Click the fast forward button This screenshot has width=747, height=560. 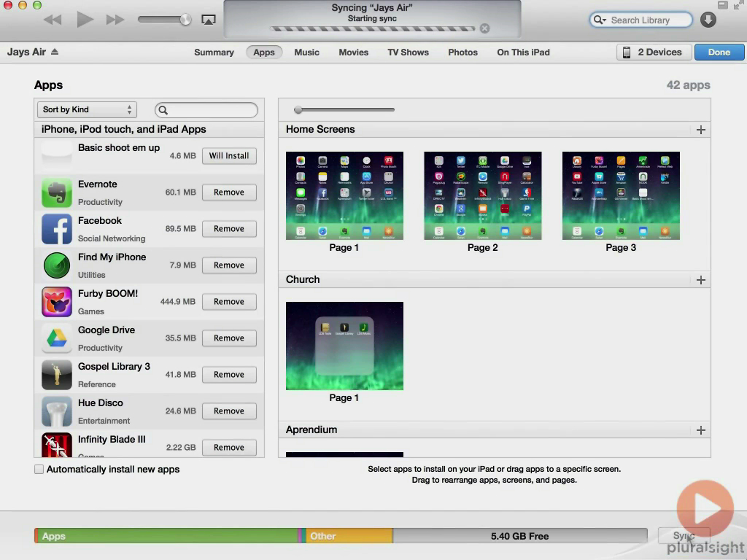click(115, 20)
